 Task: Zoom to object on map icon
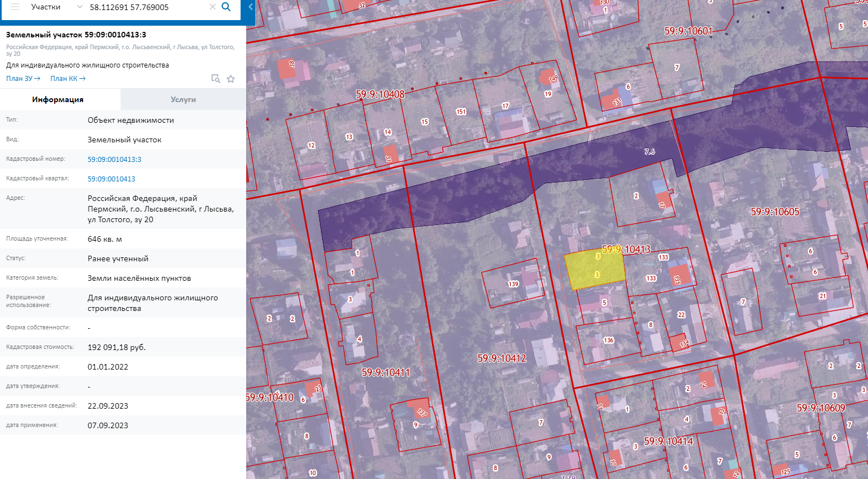tap(215, 79)
